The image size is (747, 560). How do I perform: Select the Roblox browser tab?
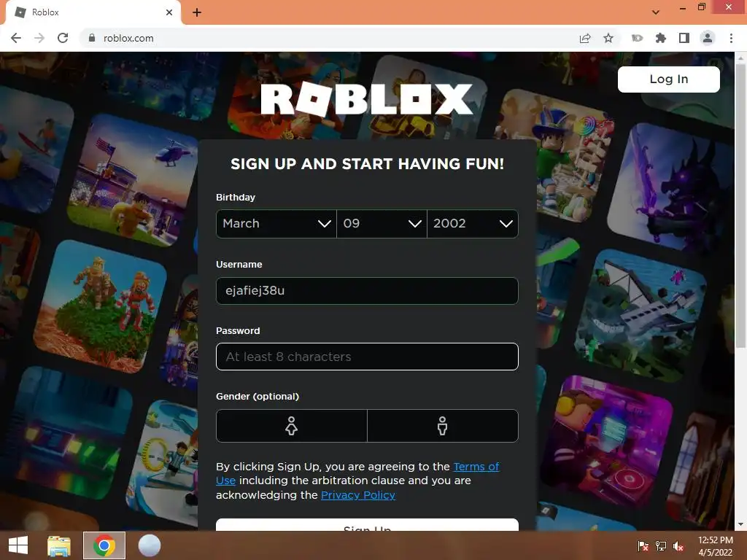[x=93, y=12]
